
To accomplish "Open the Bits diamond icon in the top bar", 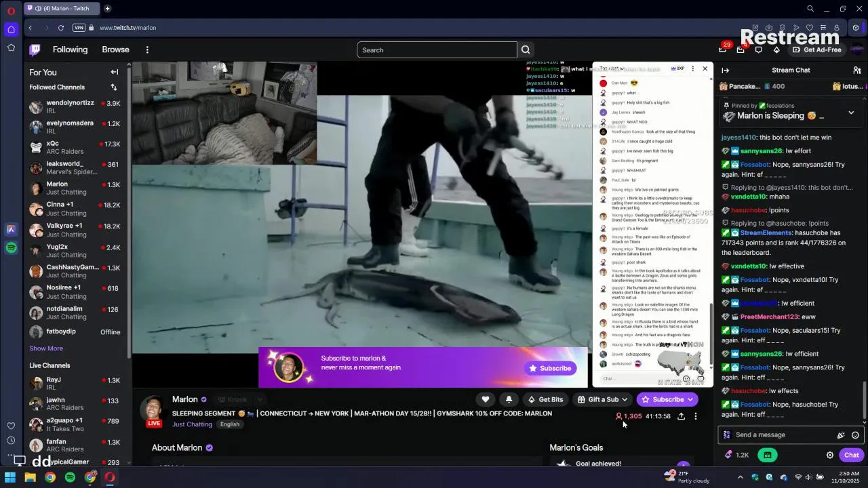I will (776, 49).
